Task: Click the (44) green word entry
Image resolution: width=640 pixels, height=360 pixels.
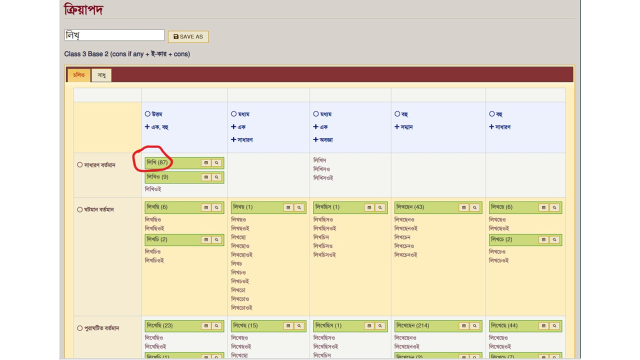Action: tap(525, 326)
